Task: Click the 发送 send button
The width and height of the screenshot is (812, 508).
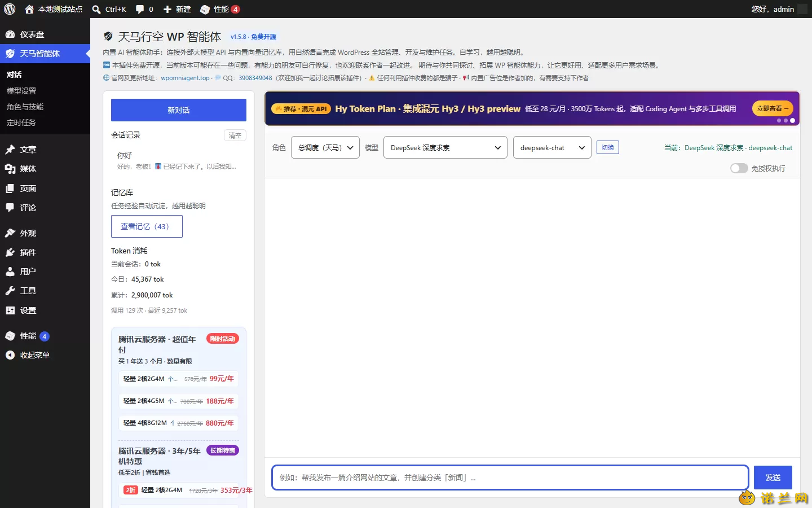Action: coord(773,478)
